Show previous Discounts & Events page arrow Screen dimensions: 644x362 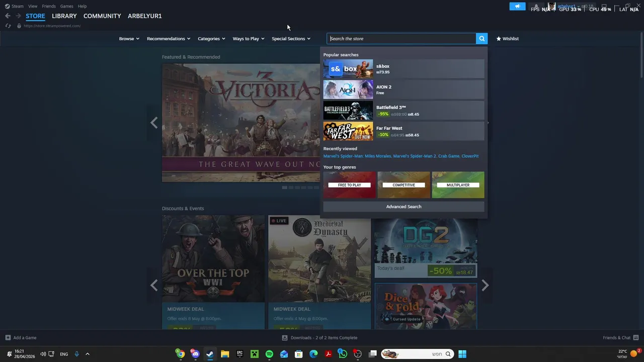point(154,285)
